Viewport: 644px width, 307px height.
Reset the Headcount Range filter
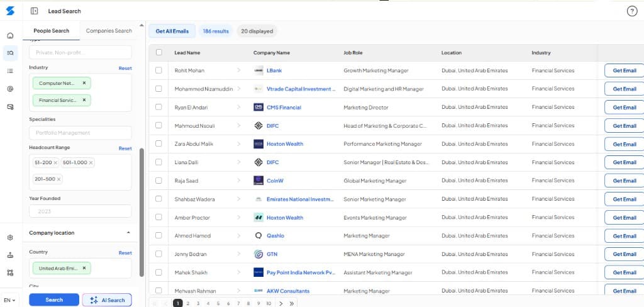point(125,148)
